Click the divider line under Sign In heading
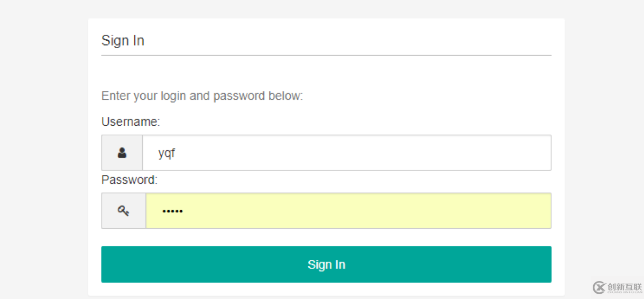Image resolution: width=644 pixels, height=299 pixels. click(x=326, y=55)
